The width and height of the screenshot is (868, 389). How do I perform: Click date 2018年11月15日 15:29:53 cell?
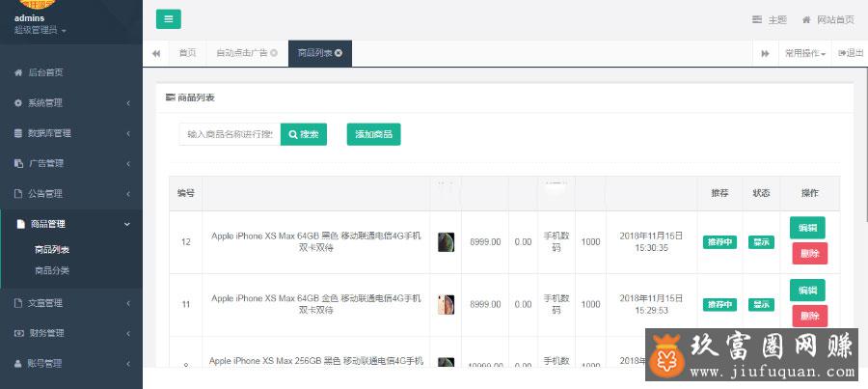[651, 304]
